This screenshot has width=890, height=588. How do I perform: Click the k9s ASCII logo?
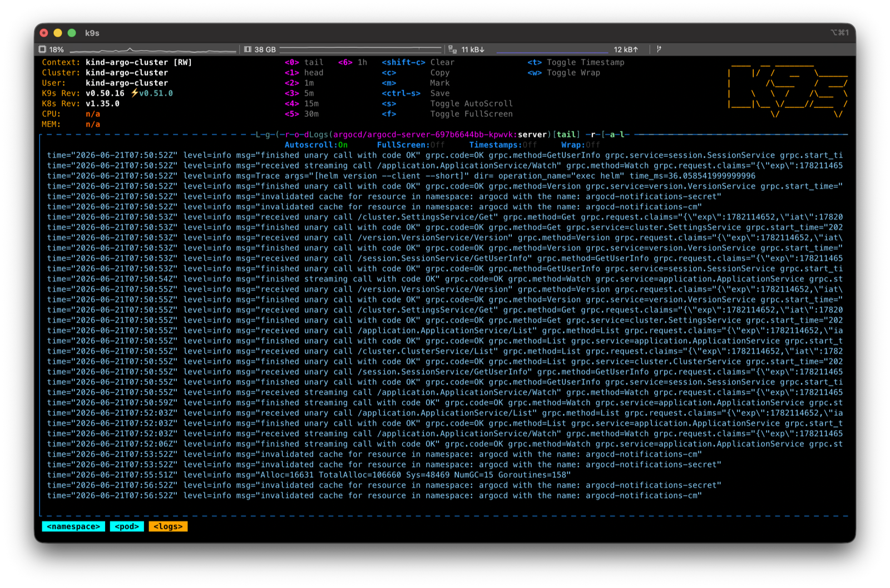click(x=788, y=90)
